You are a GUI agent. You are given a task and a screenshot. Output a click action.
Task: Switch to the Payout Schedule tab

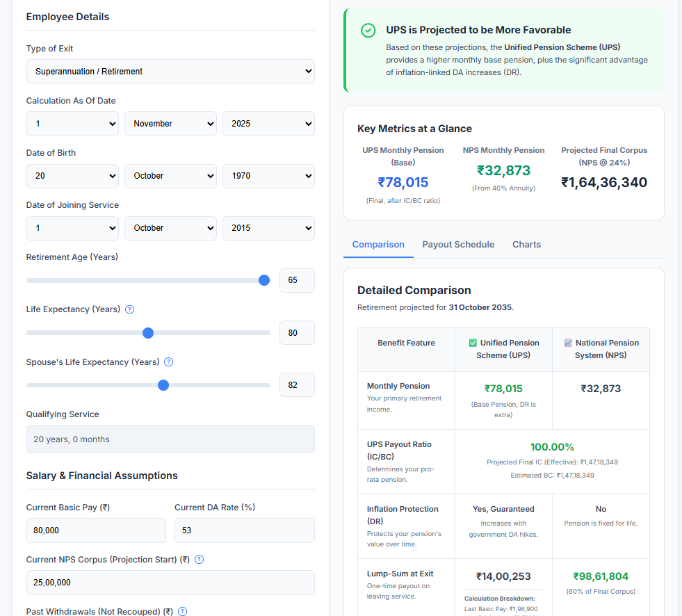[458, 245]
